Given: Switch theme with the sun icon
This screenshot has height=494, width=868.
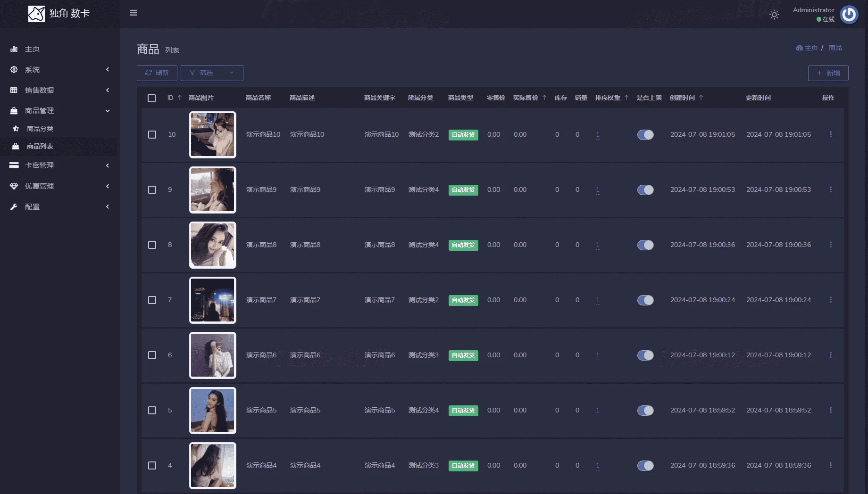Looking at the screenshot, I should 774,15.
